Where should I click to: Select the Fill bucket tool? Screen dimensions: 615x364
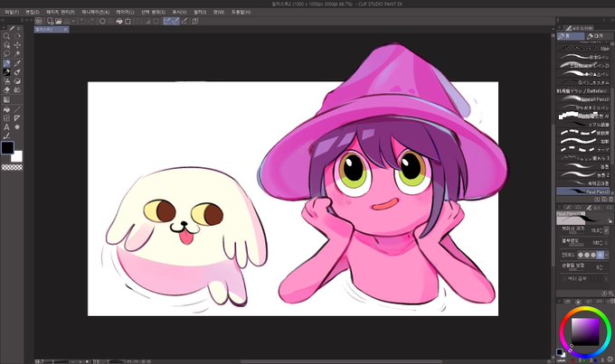6,109
